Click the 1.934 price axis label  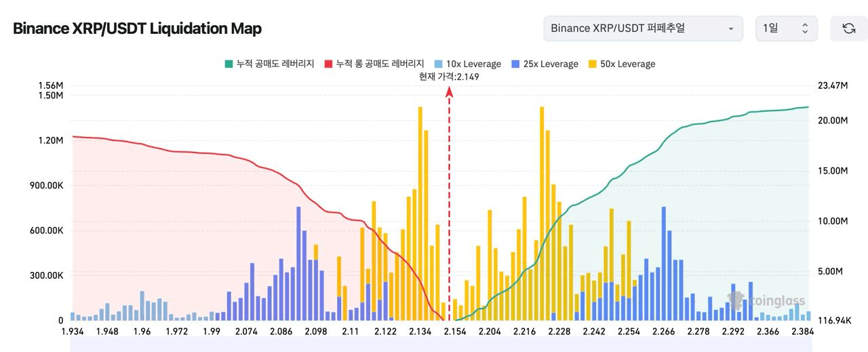72,332
